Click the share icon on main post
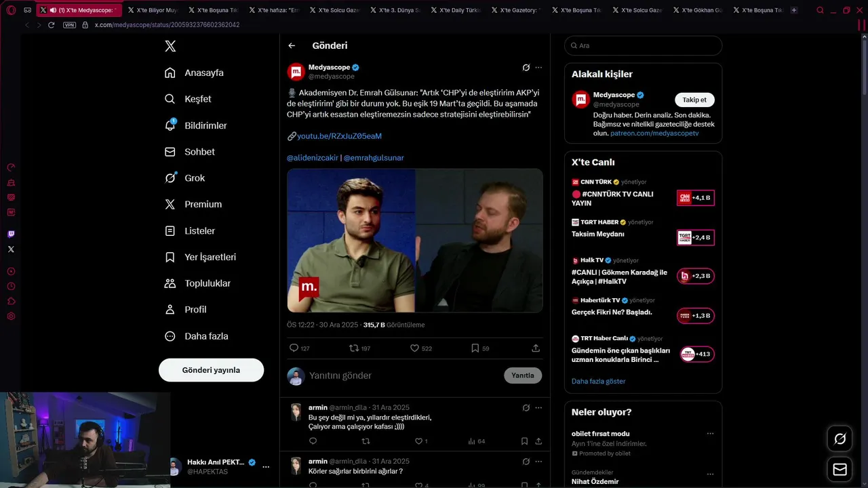Viewport: 868px width, 488px height. 536,348
